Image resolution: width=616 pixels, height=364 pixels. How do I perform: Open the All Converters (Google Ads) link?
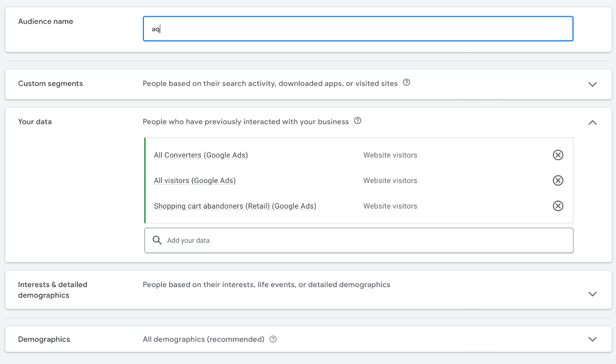pos(201,155)
